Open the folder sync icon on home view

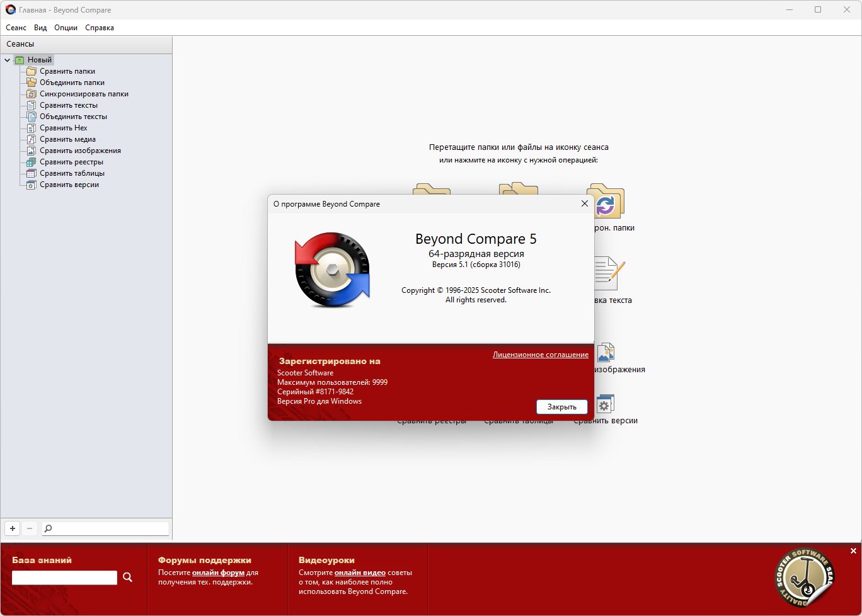(x=606, y=201)
